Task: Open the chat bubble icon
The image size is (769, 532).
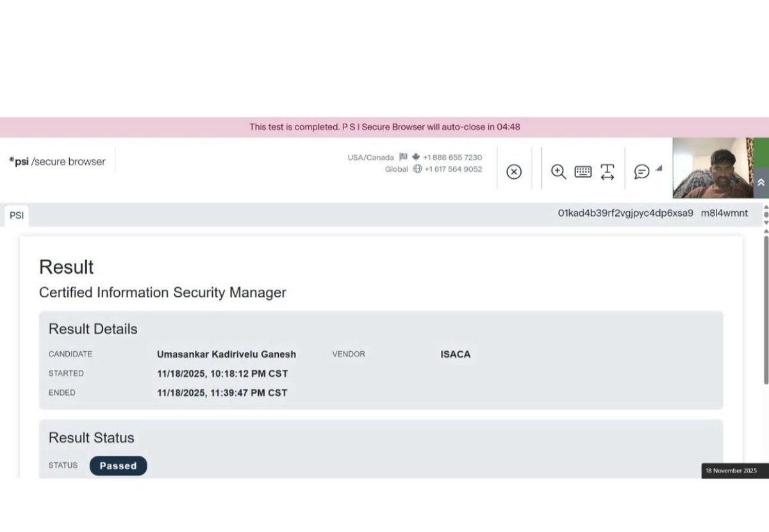Action: [x=641, y=172]
